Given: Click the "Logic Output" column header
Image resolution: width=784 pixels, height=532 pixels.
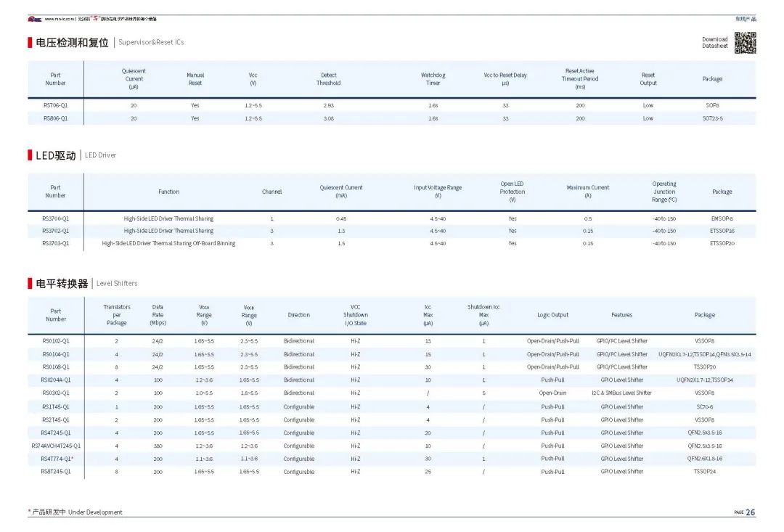Looking at the screenshot, I should click(x=552, y=315).
